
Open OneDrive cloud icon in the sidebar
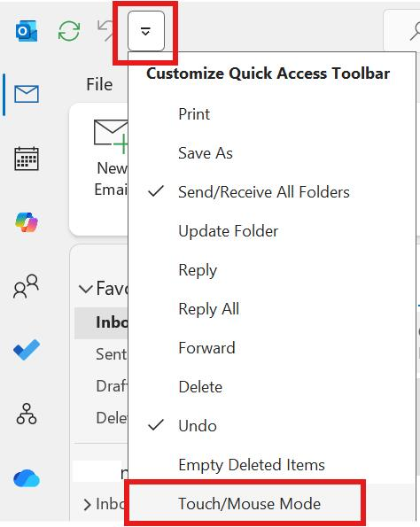(x=27, y=478)
